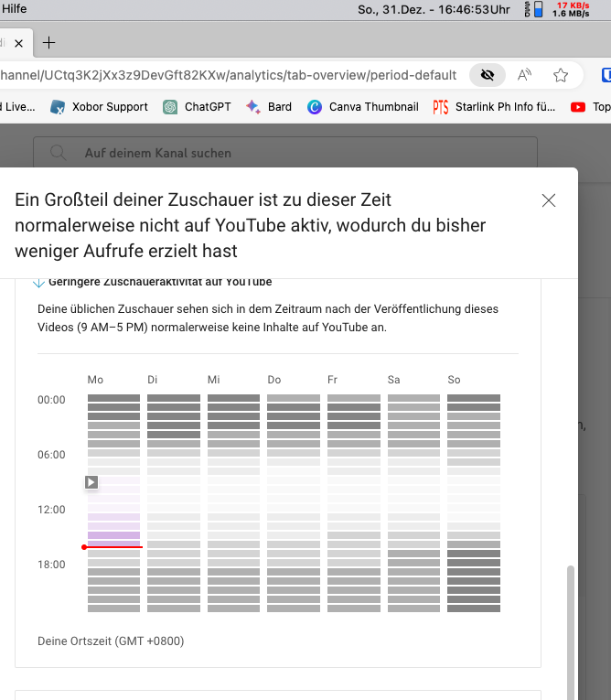Close the viewer activity dialog

coord(549,200)
